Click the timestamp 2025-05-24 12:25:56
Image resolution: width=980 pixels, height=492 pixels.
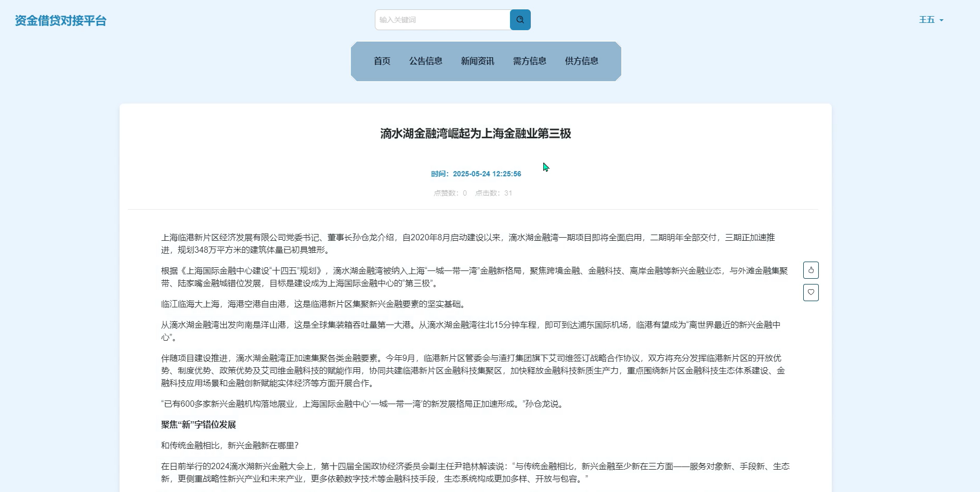tap(487, 174)
